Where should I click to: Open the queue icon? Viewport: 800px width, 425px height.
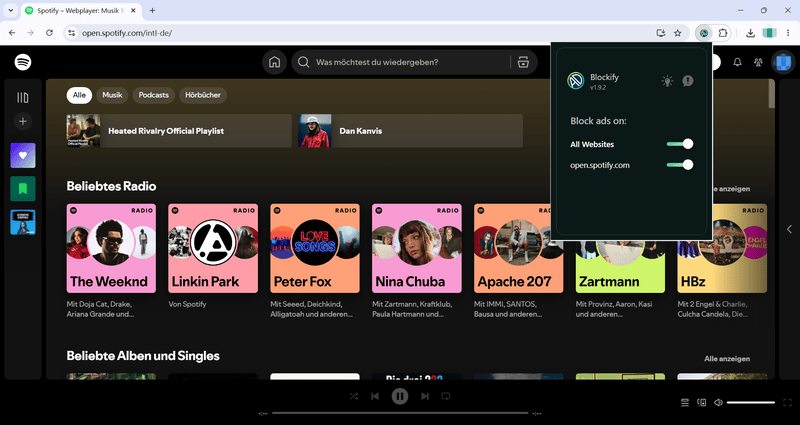tap(685, 403)
